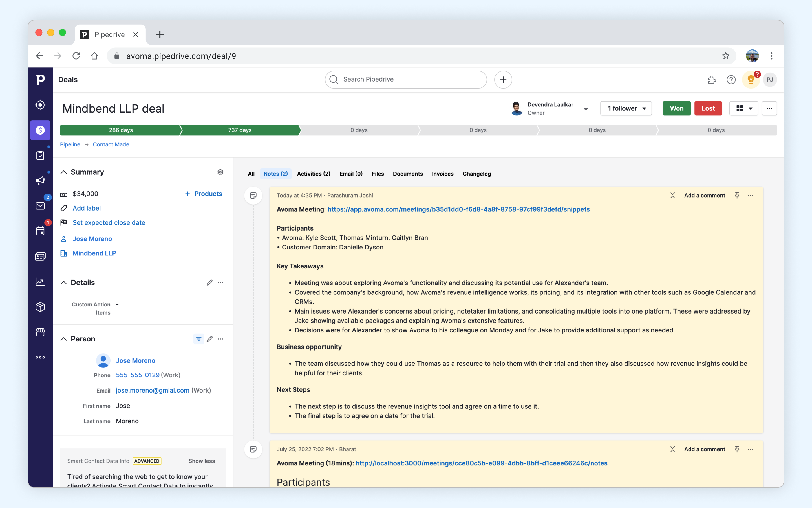Open a new browser tab
The height and width of the screenshot is (508, 812).
click(x=160, y=34)
